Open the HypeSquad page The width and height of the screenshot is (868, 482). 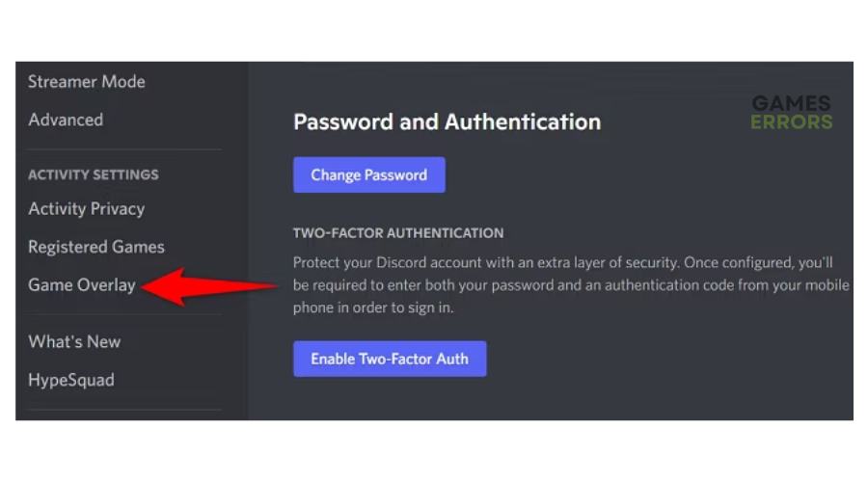pos(71,380)
